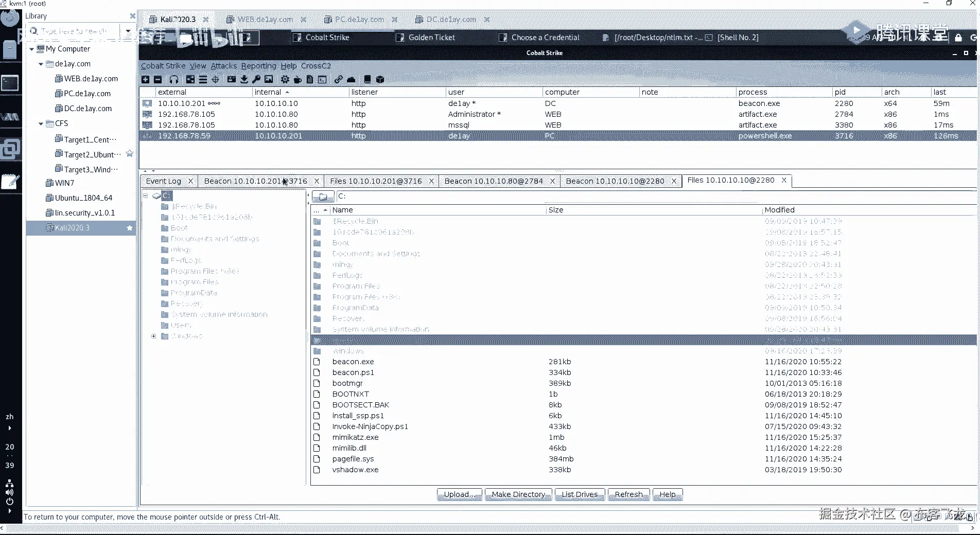The height and width of the screenshot is (535, 980).
Task: Select PC.de1ay.com in the Library tree
Action: pyautogui.click(x=87, y=94)
